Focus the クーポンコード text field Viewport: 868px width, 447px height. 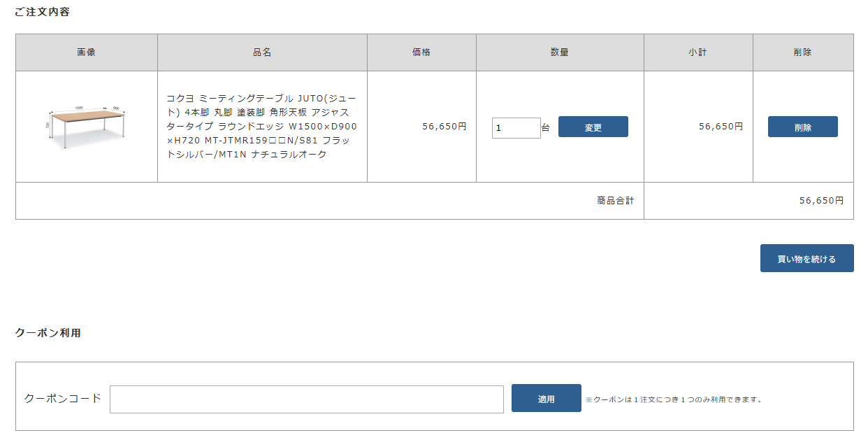point(306,399)
